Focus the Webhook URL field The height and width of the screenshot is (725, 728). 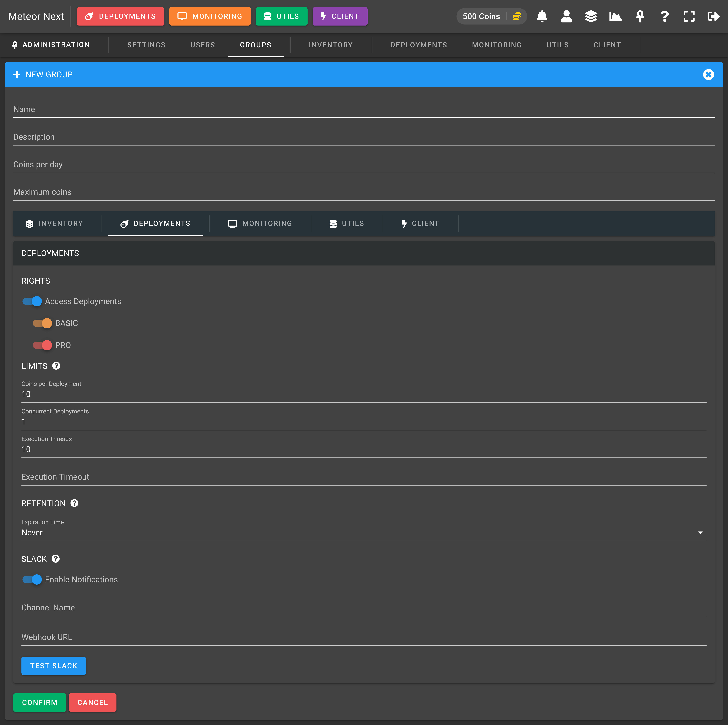pos(364,637)
